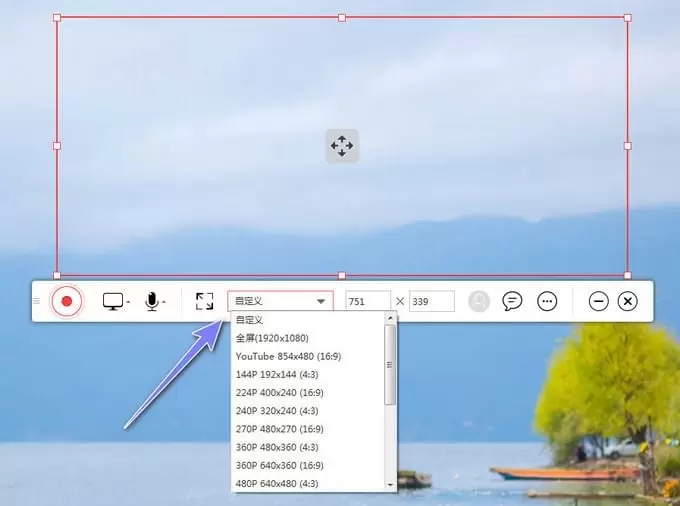The height and width of the screenshot is (506, 680).
Task: Click the left-middle handle of capture region
Action: tap(57, 146)
